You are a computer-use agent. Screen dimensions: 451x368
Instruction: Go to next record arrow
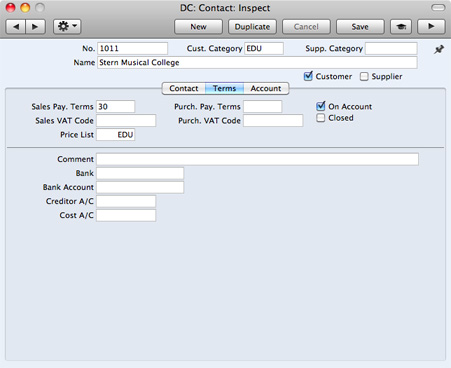pos(35,27)
